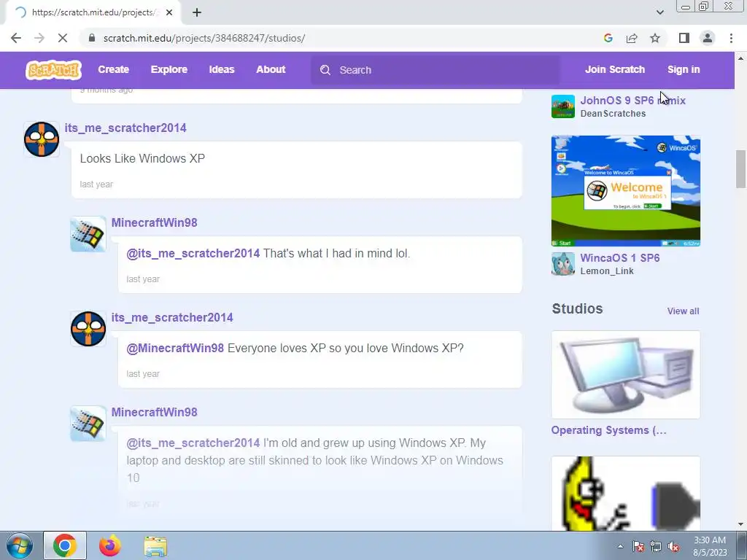Click the JohnOS 9 SP6 remix small thumbnail
This screenshot has width=747, height=560.
point(563,106)
